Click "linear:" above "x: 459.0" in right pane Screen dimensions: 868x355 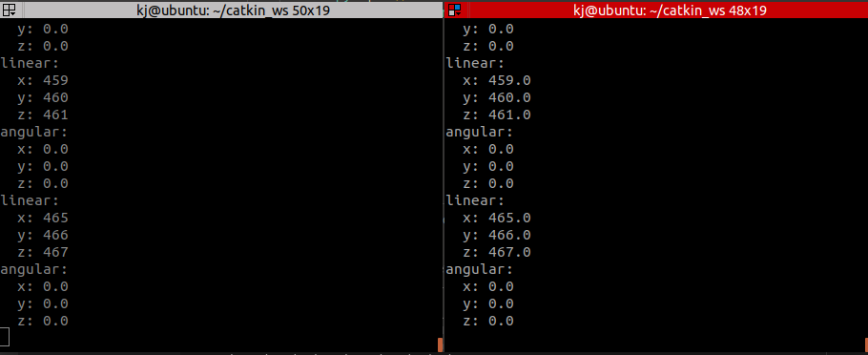476,63
